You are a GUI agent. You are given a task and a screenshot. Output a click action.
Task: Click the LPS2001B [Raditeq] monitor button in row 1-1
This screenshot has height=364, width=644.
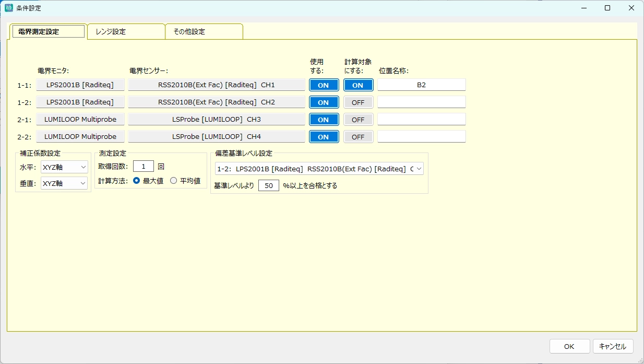pos(80,85)
